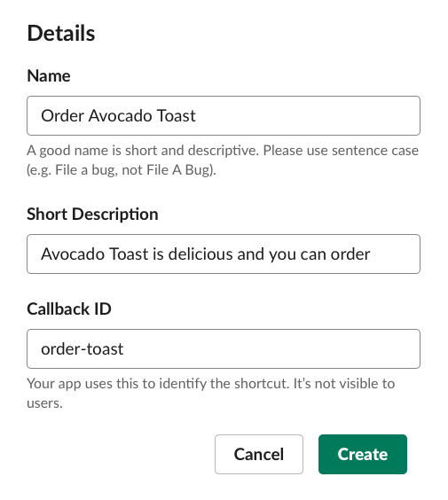Focus the Callback ID input field
Viewport: 448px width, 500px height.
(224, 349)
